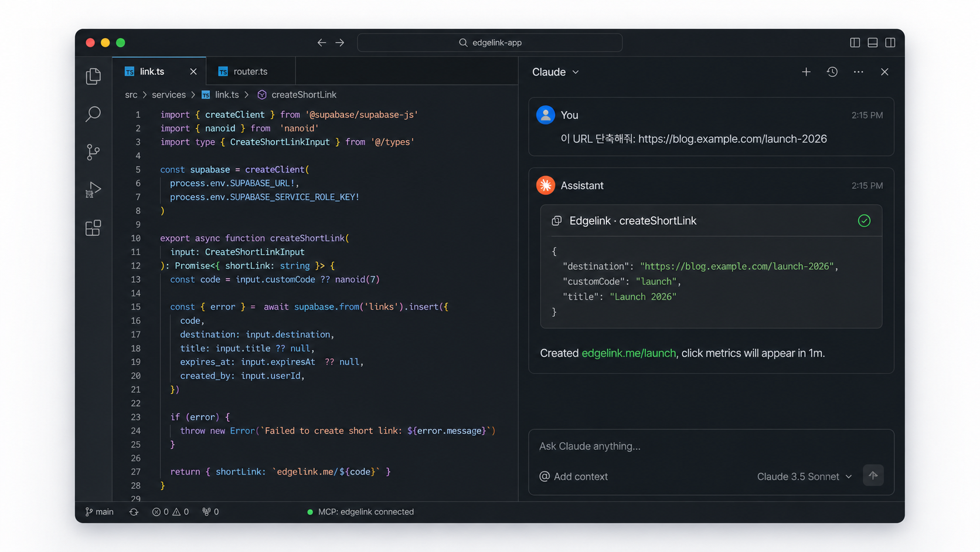Click the sync changes icon in status bar
Screen dimensions: 980x552
pyautogui.click(x=134, y=512)
